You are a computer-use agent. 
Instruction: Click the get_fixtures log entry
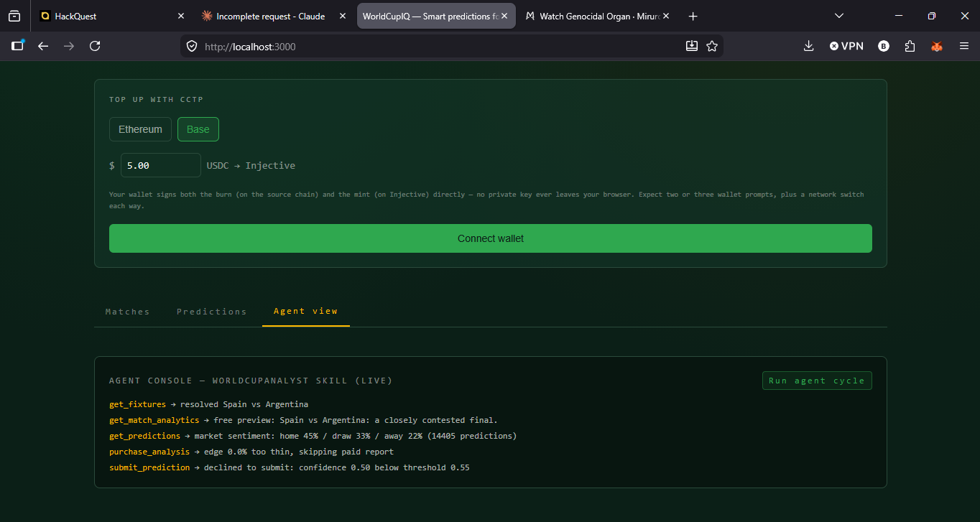208,404
